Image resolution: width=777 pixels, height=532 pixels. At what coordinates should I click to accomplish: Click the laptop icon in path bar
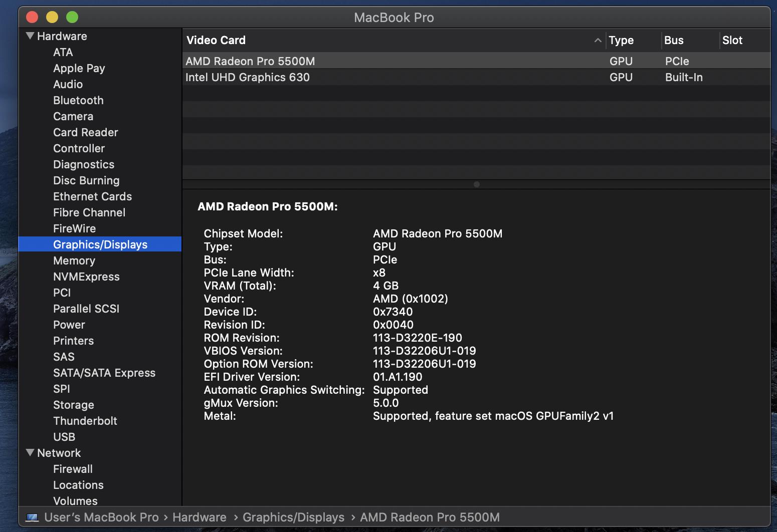pyautogui.click(x=32, y=517)
